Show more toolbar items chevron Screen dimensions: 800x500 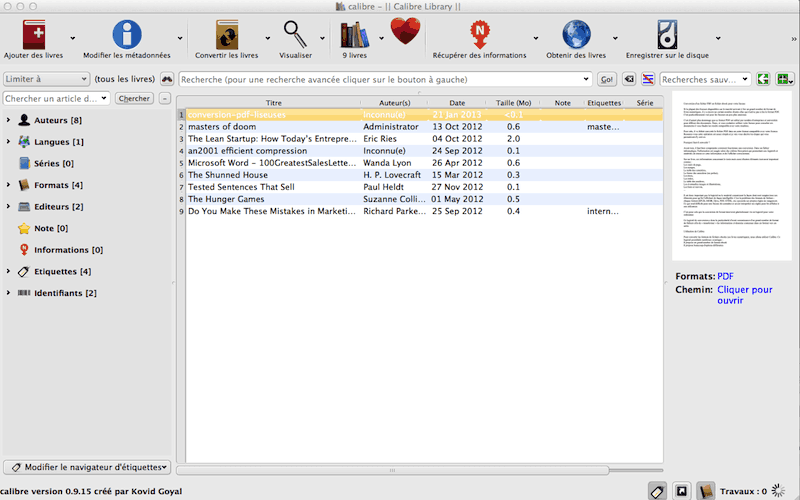point(793,39)
